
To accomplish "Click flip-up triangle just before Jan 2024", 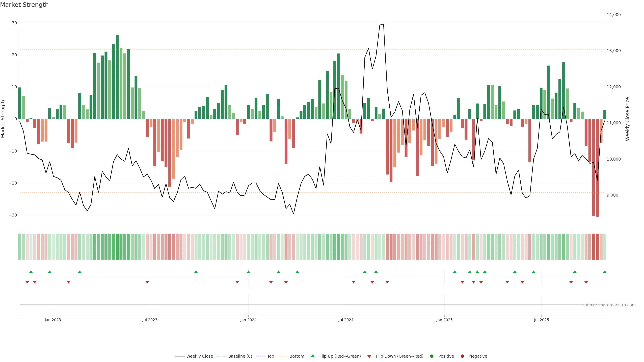I will point(248,272).
